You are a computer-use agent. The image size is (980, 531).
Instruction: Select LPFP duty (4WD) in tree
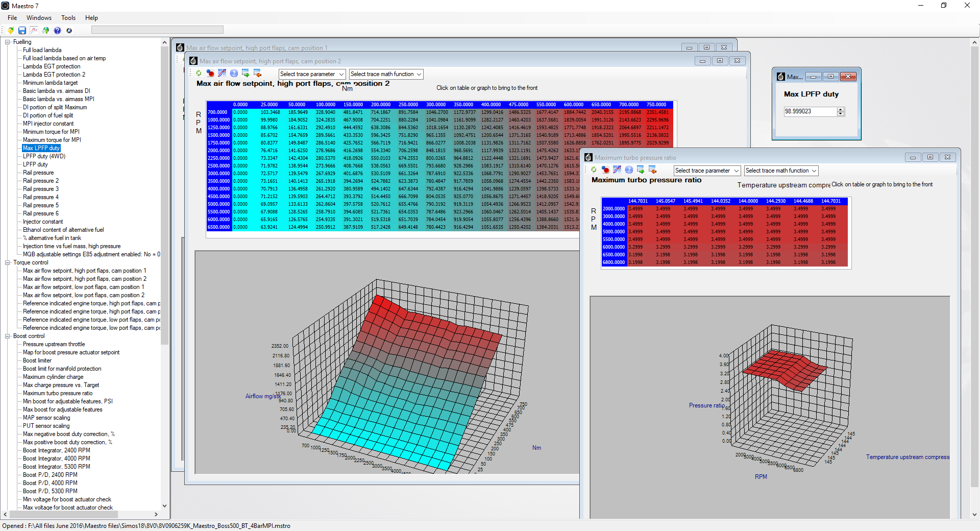44,156
